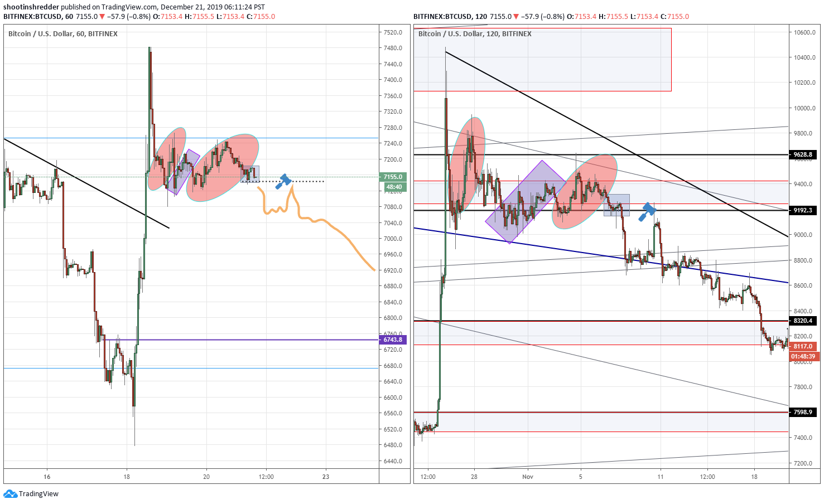Click the '16' date on the 60-minute time axis
This screenshot has height=504, width=824.
47,477
